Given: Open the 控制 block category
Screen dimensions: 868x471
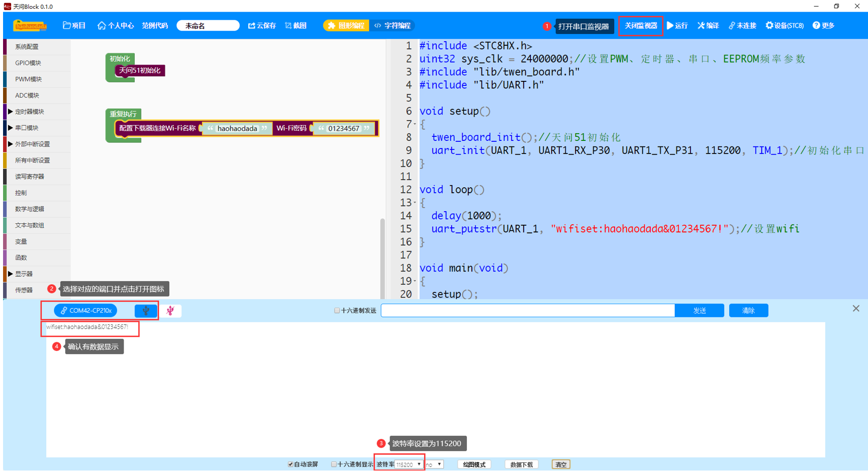Looking at the screenshot, I should tap(37, 193).
